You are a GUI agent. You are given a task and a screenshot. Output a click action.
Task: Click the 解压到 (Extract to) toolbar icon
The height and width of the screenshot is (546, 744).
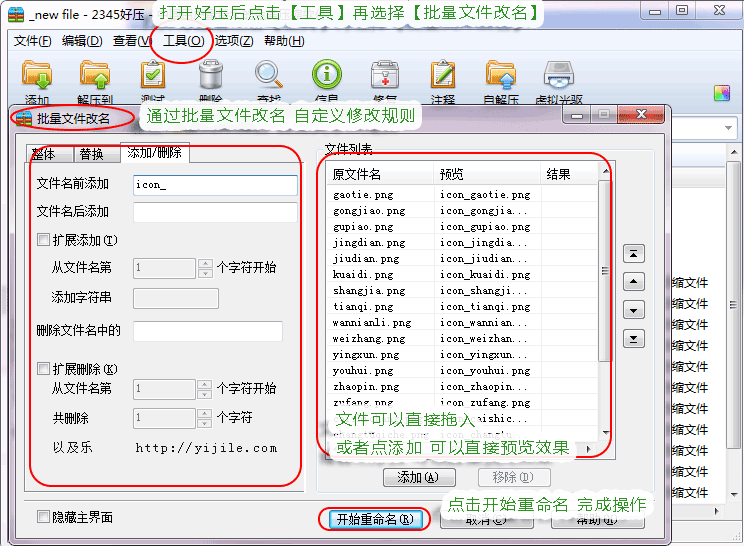[94, 75]
